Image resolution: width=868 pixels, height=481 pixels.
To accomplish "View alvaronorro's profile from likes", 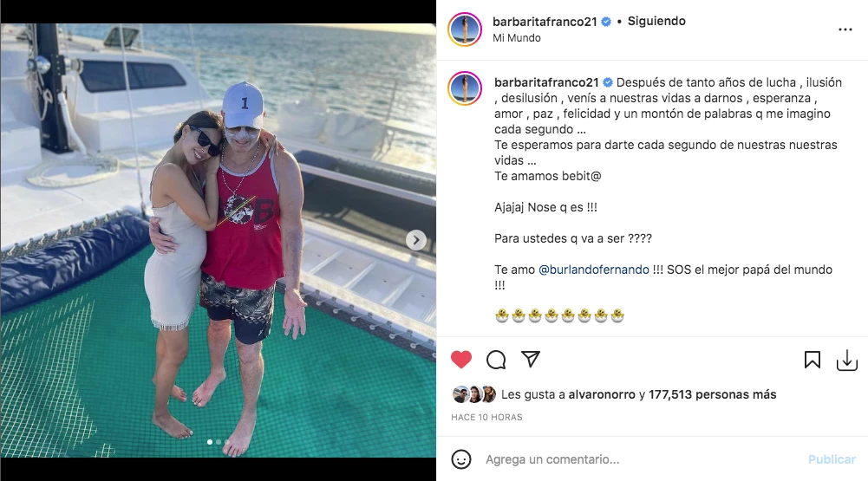I will tap(602, 394).
